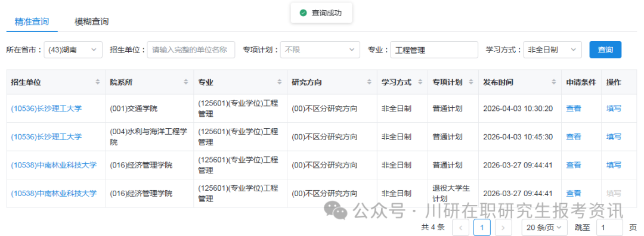644x236 pixels.
Task: Click the 申请条件 column header
Action: pyautogui.click(x=581, y=82)
